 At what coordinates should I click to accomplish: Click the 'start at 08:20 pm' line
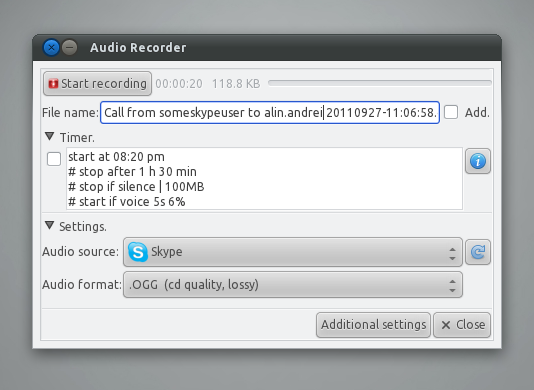click(116, 157)
